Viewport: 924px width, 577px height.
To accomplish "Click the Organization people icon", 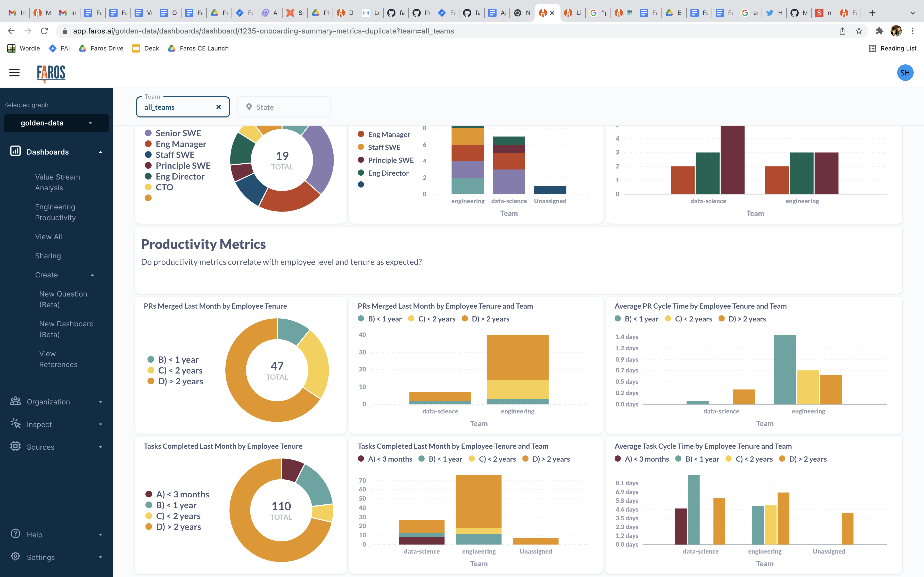I will 15,402.
